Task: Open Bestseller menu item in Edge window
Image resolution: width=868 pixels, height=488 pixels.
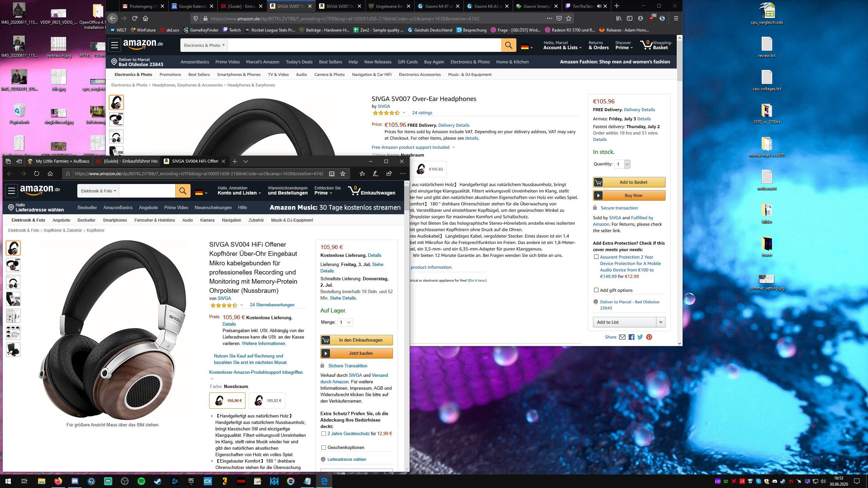Action: [87, 207]
